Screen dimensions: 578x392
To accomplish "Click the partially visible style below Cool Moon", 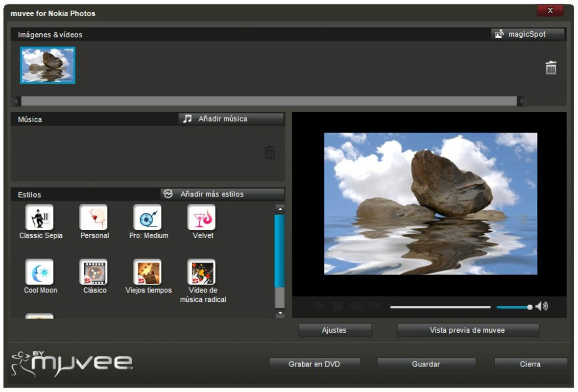I will point(40,316).
